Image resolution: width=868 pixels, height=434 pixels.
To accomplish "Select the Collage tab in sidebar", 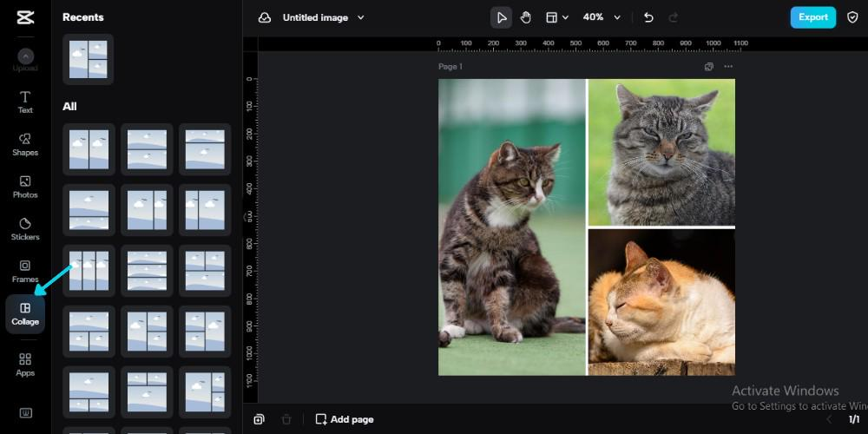I will click(x=25, y=313).
